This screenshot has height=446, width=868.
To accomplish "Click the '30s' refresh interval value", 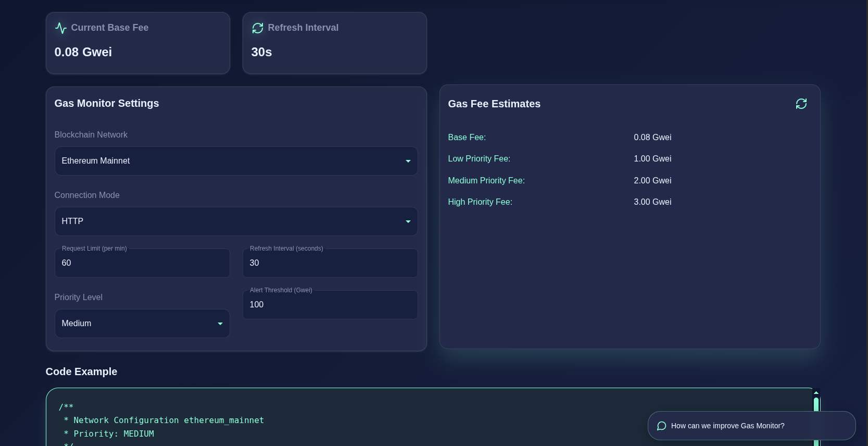I will coord(261,52).
